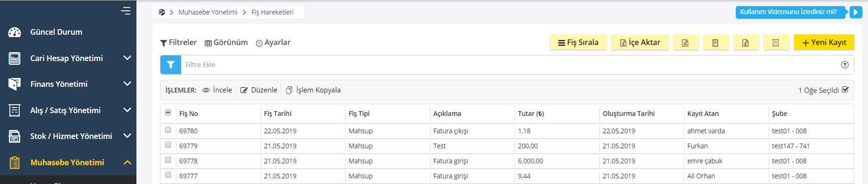Image resolution: width=868 pixels, height=184 pixels.
Task: Click Düzenle to edit selected record
Action: coord(259,90)
